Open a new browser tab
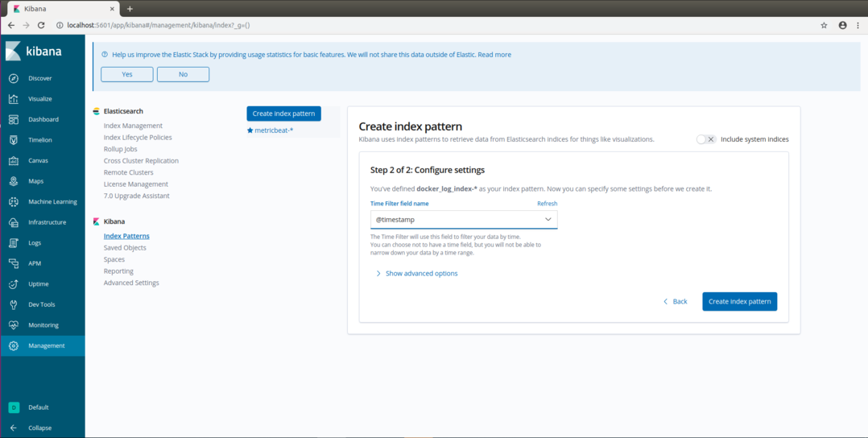Image resolution: width=868 pixels, height=438 pixels. pyautogui.click(x=130, y=9)
